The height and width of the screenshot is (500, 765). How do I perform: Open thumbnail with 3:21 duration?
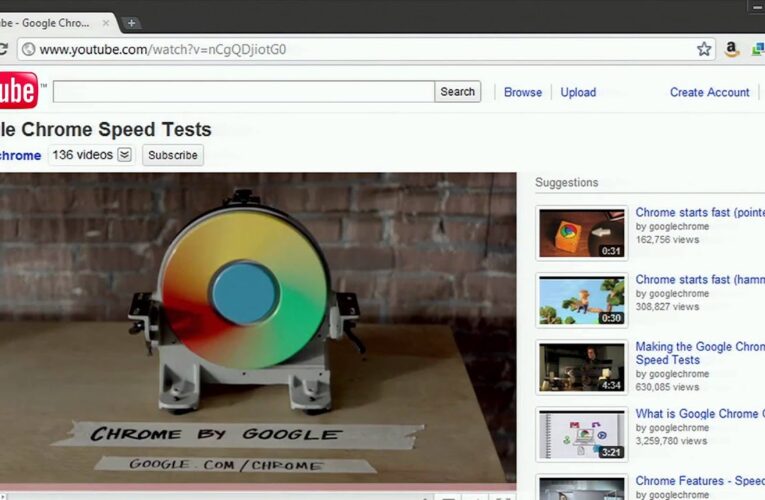pos(582,434)
